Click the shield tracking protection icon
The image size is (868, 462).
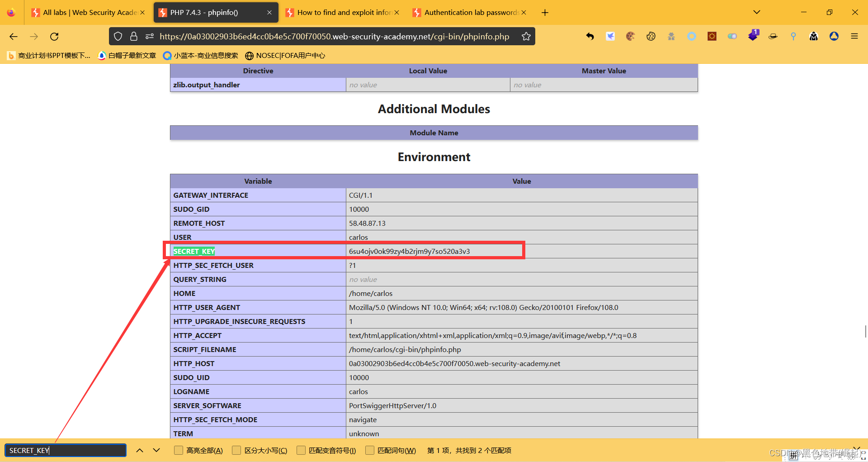coord(118,37)
